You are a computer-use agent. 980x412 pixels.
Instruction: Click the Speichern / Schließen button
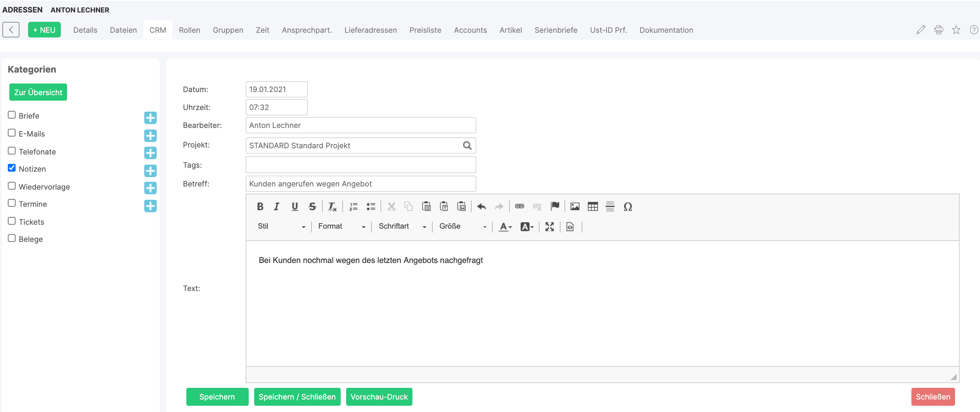297,397
